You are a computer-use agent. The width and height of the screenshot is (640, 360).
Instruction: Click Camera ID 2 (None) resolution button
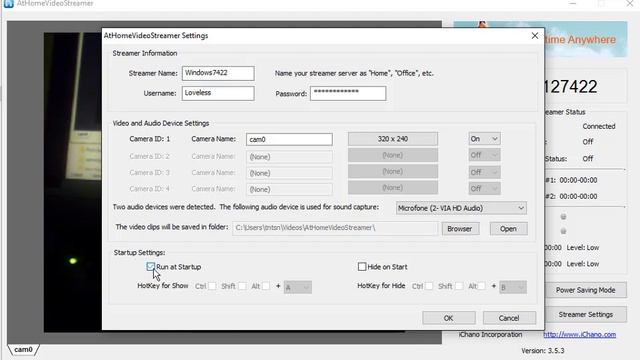pos(393,155)
